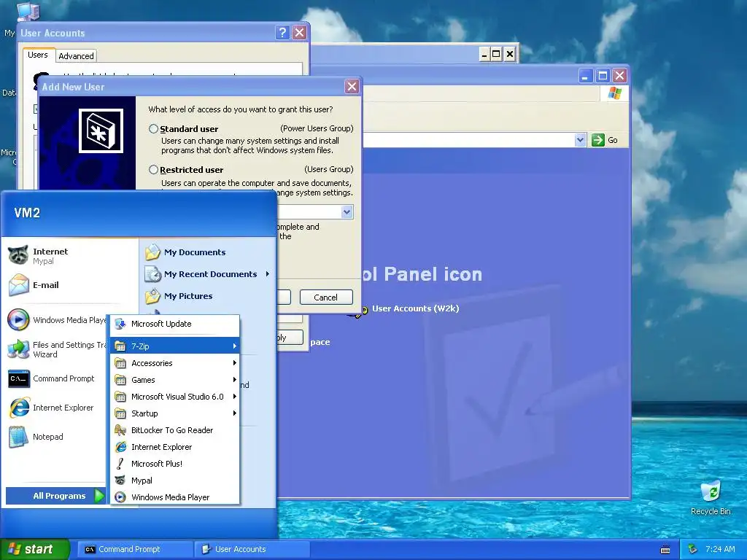Open the address bar dropdown arrow

(580, 140)
